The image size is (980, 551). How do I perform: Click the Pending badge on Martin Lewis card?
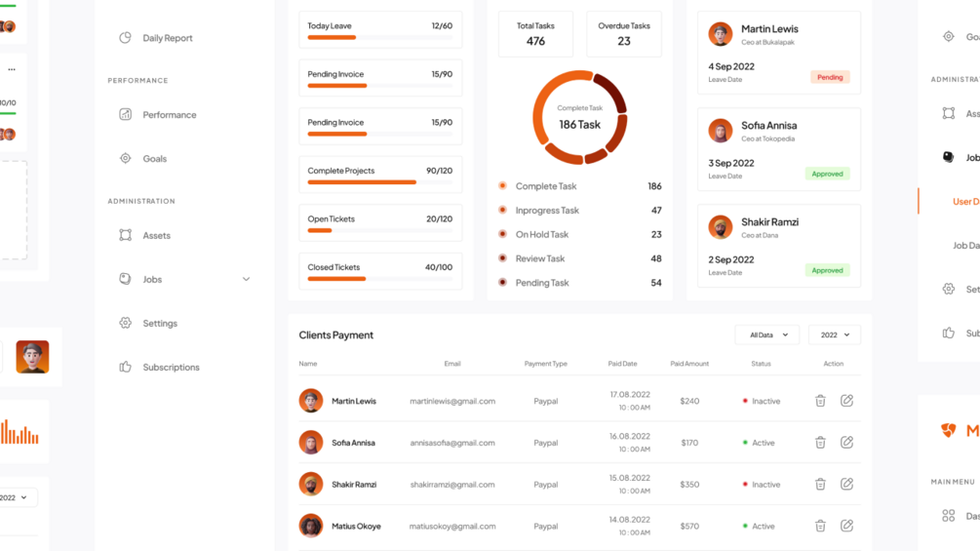tap(830, 77)
